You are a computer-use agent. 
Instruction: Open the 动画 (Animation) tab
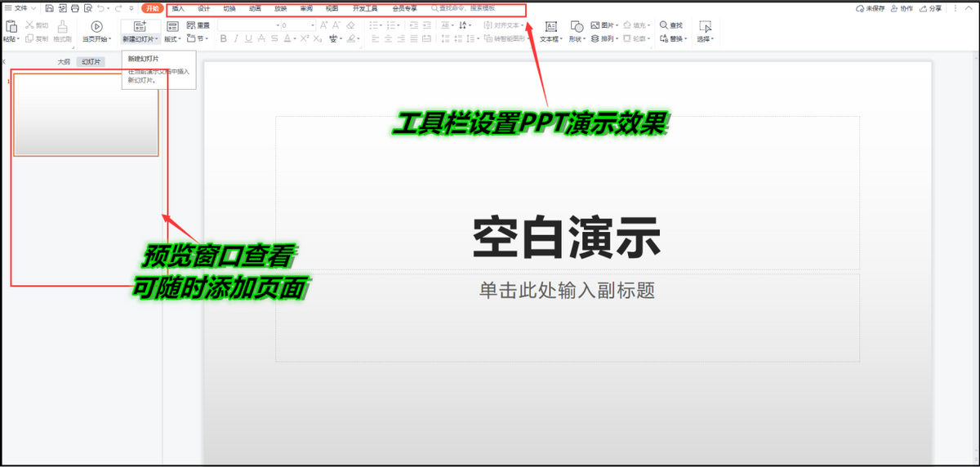255,8
